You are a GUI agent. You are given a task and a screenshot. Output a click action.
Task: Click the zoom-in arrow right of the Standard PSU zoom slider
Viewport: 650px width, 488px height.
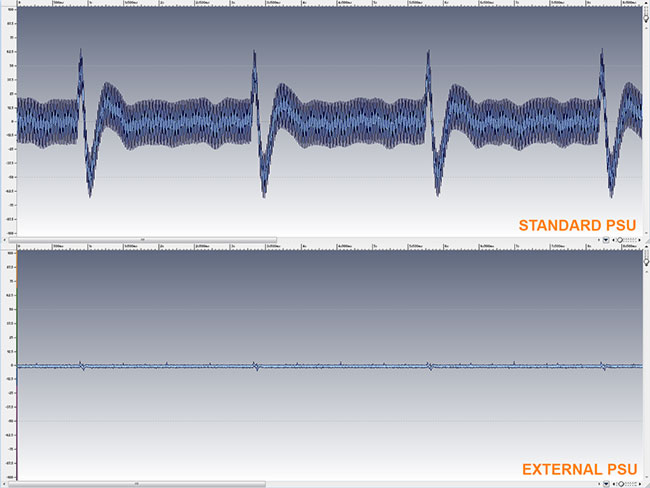[x=639, y=240]
